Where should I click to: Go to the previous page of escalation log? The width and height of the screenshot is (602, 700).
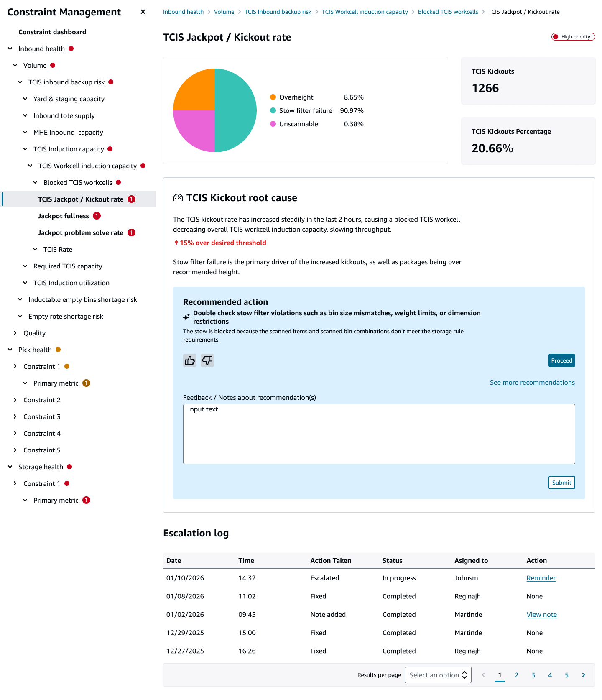point(483,675)
